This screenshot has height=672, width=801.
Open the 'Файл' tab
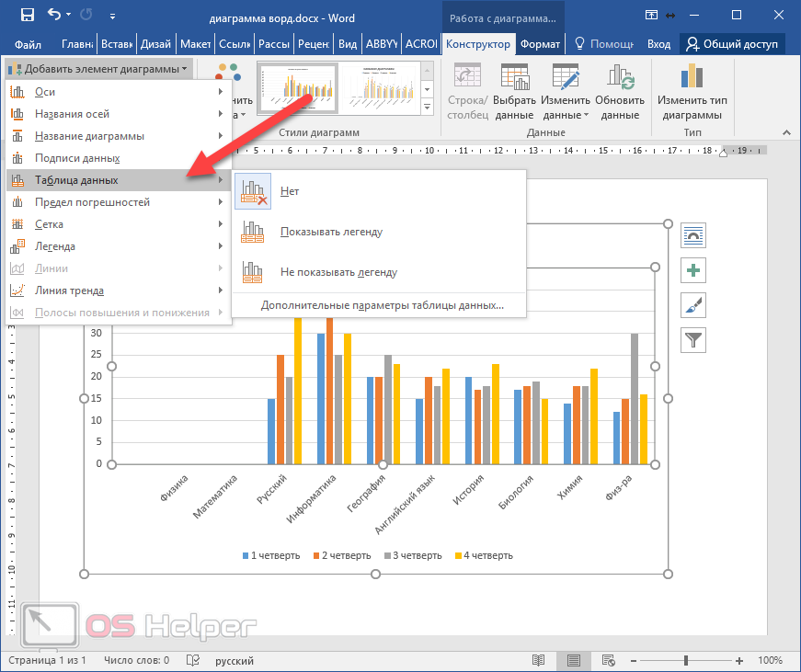(x=28, y=44)
